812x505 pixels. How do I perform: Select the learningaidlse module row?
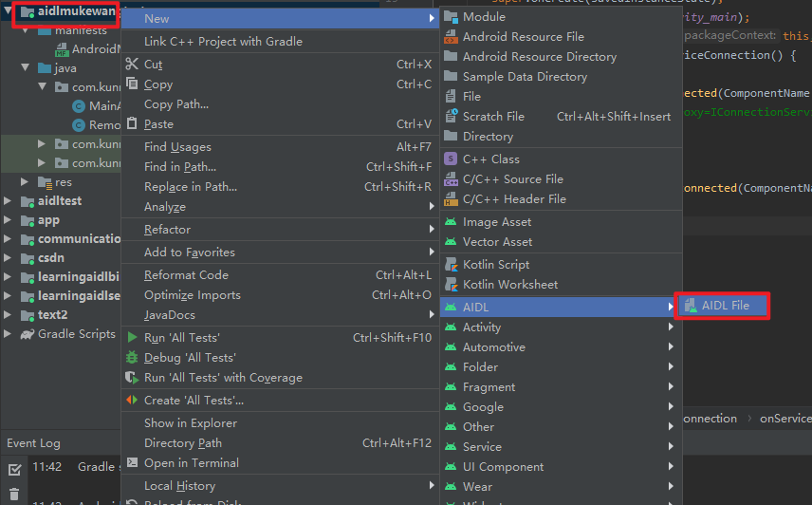[61, 296]
